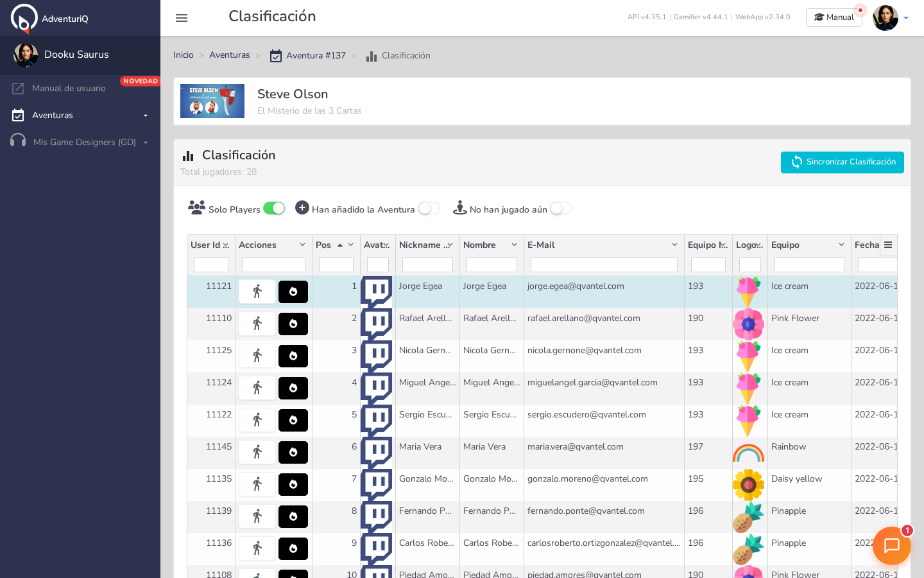This screenshot has height=578, width=924.
Task: Click black fire icon for user 11136
Action: pyautogui.click(x=293, y=548)
